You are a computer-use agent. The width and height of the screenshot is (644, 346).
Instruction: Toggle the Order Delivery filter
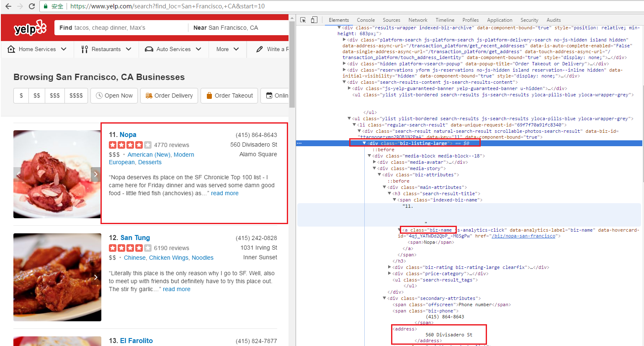coord(169,96)
